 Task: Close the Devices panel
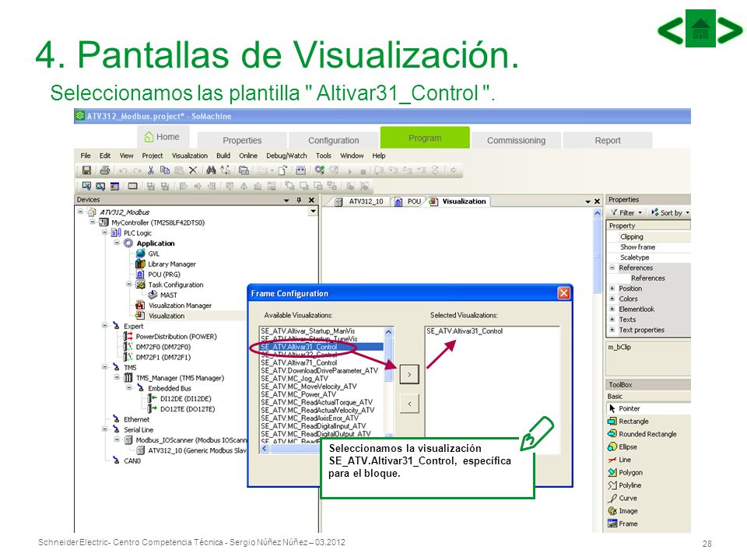311,201
